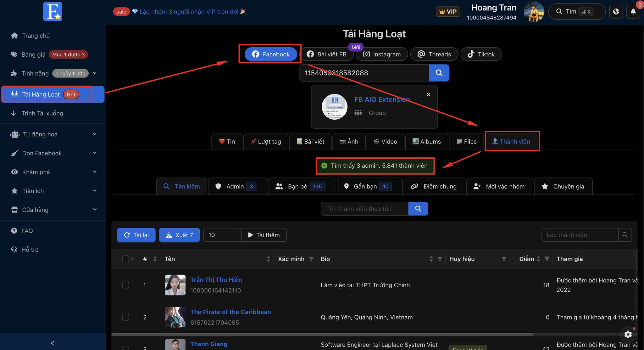Screen dimensions: 644x350
Task: Open the FB AIO Extension group link
Action: click(x=382, y=99)
